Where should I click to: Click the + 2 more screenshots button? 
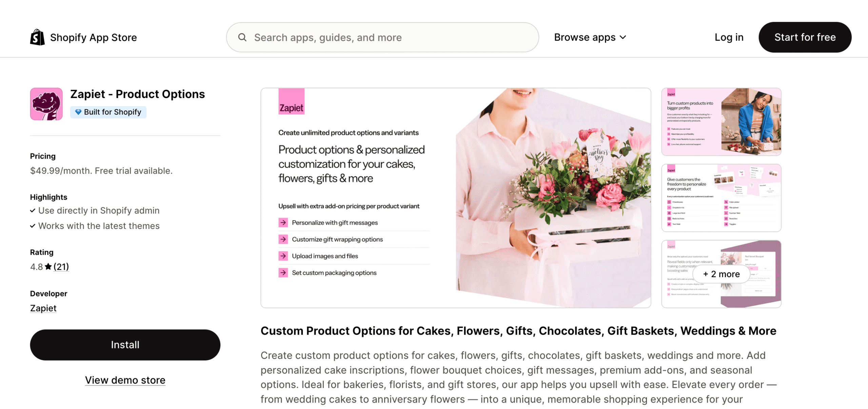click(721, 274)
